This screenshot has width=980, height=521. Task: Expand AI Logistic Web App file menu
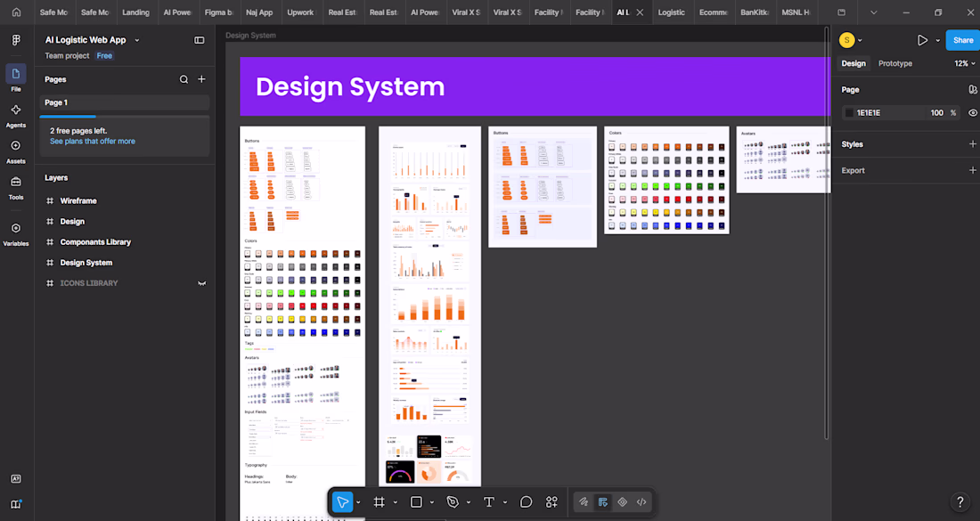pos(137,40)
